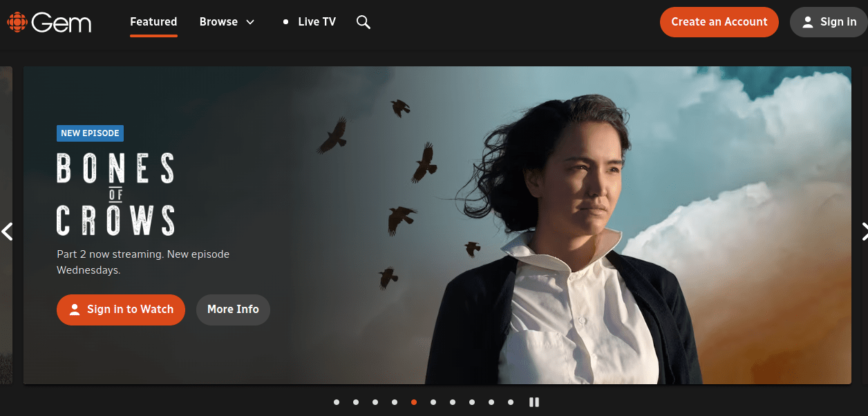
Task: Open Live TV from the navigation
Action: coord(309,22)
